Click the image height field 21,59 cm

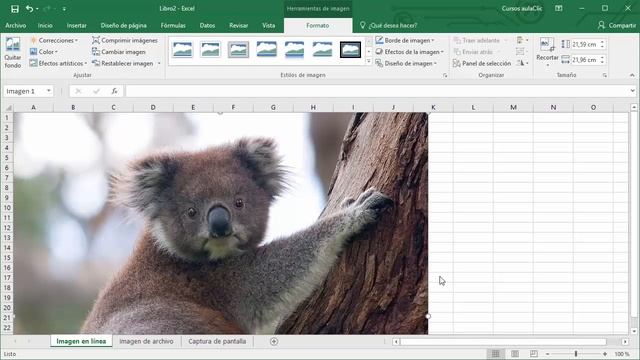585,44
